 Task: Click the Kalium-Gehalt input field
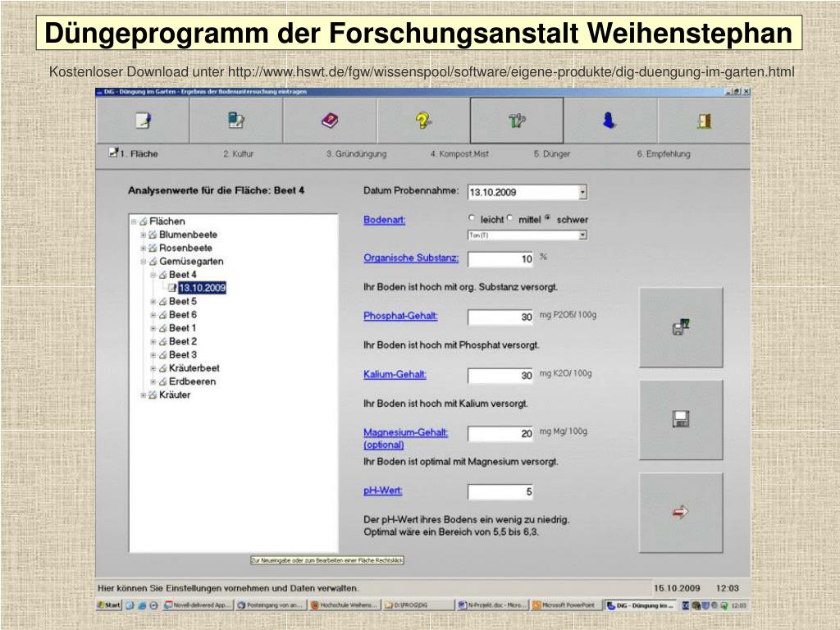tap(500, 376)
